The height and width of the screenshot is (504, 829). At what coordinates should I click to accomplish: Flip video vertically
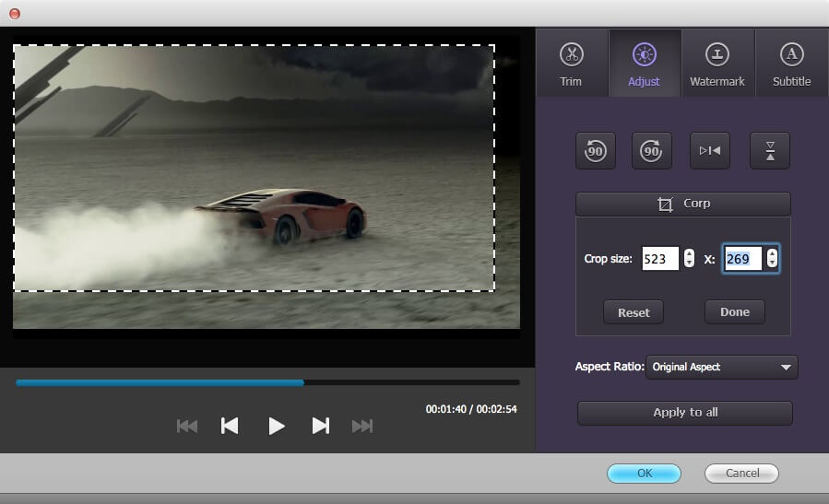click(x=770, y=151)
